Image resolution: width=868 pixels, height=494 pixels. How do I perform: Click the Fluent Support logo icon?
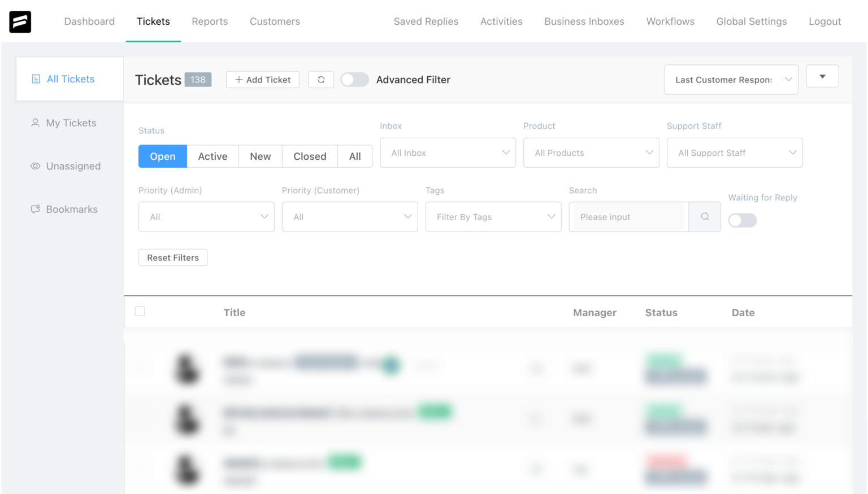(x=20, y=21)
